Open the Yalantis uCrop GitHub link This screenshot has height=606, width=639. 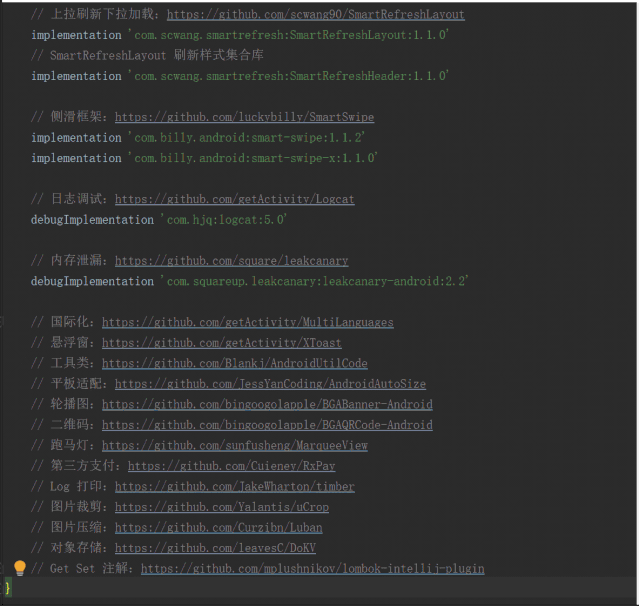click(x=222, y=507)
